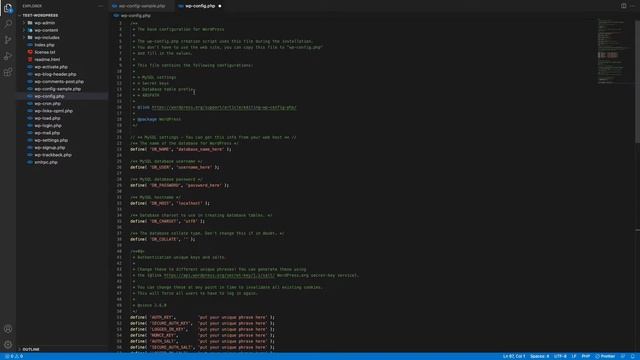This screenshot has height=360, width=640.
Task: Expand the OUTLINE section
Action: (x=31, y=349)
